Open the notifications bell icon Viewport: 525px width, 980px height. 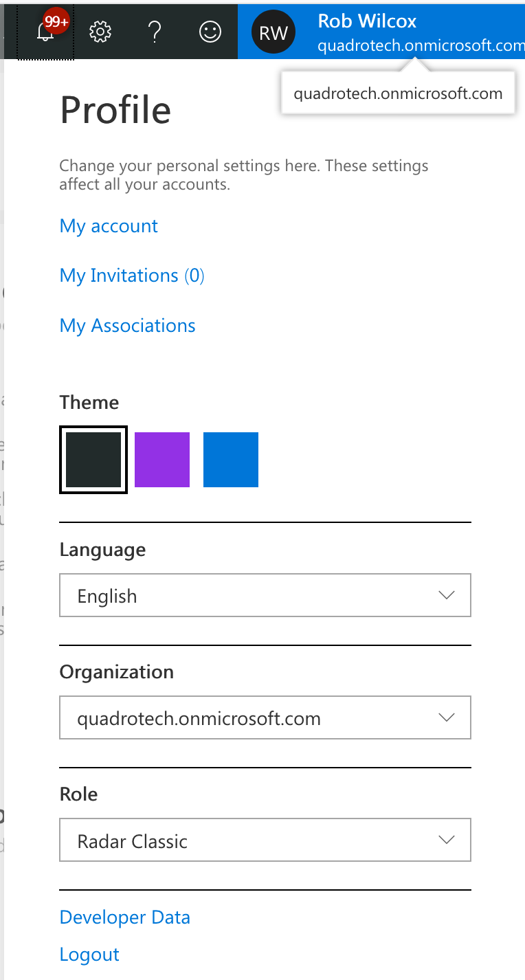(x=45, y=31)
